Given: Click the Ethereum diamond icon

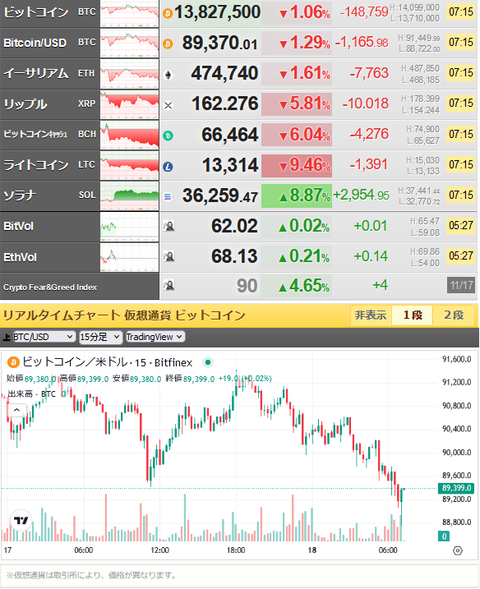Looking at the screenshot, I should coord(168,75).
